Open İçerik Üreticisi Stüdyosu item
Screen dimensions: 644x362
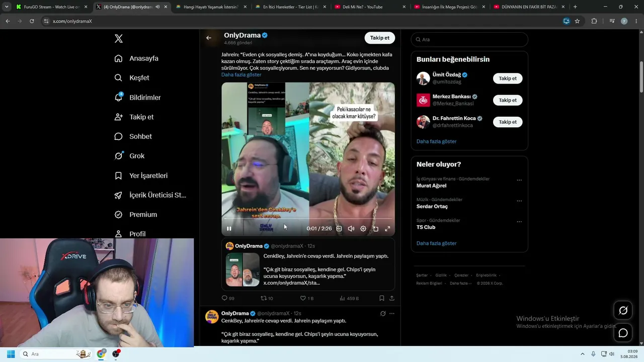150,195
